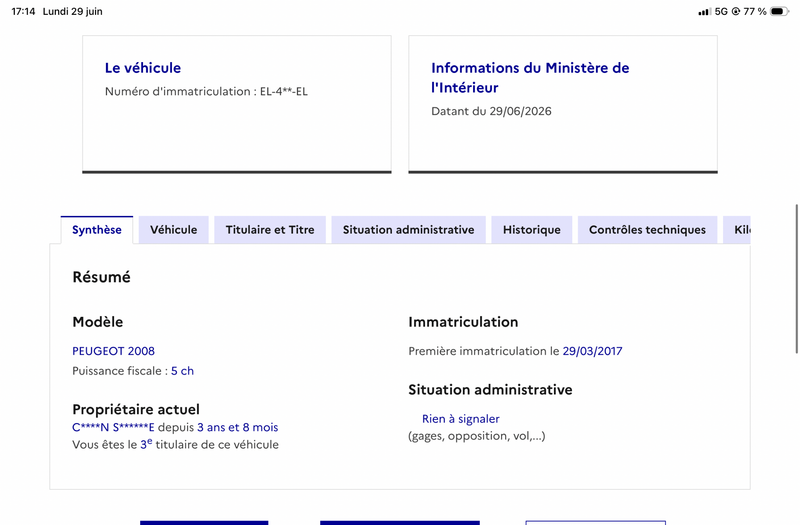The height and width of the screenshot is (525, 800).
Task: Click the Le véhicule card heading
Action: 143,68
